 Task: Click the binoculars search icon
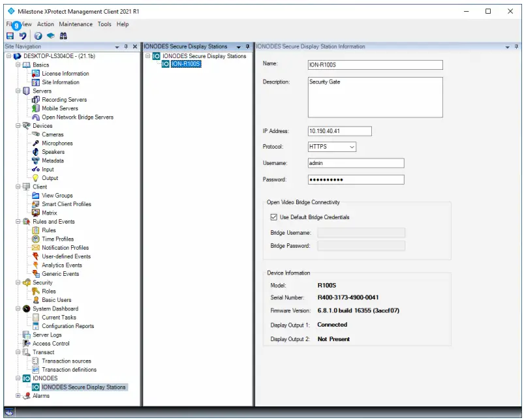[x=63, y=36]
